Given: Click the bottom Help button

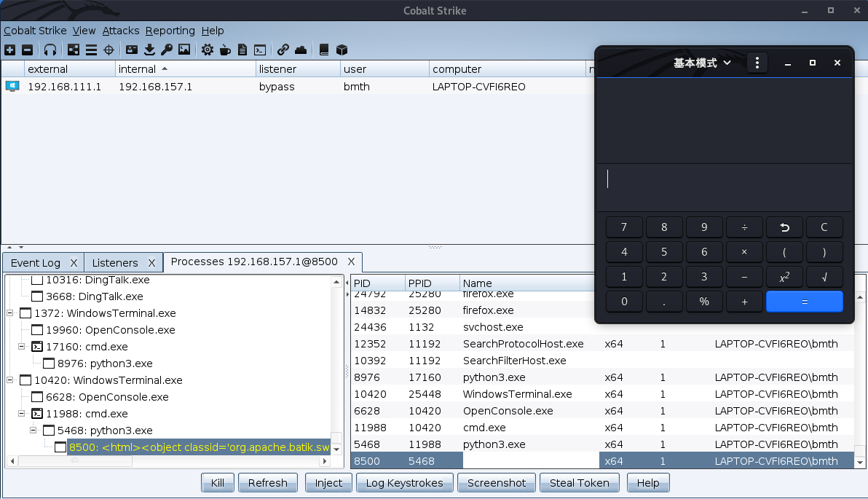Looking at the screenshot, I should 648,483.
